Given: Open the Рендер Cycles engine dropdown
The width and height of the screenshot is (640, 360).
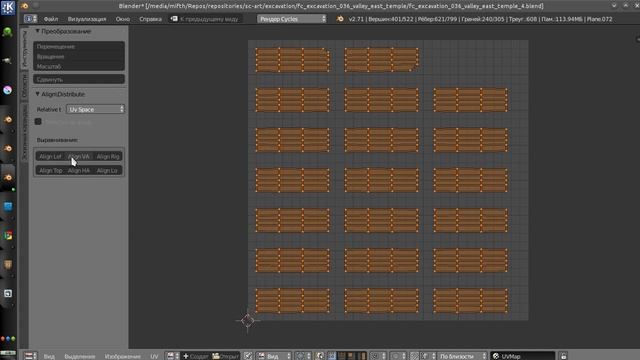Looking at the screenshot, I should [x=292, y=19].
